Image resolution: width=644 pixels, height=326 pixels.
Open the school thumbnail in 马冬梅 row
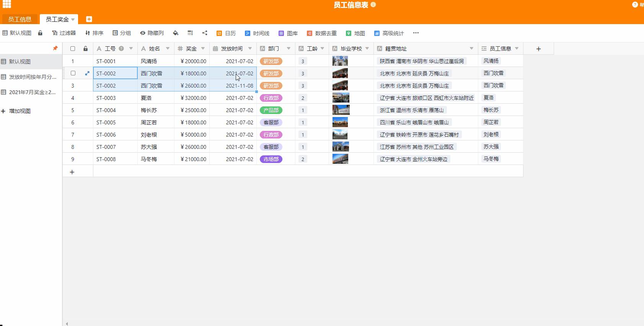pos(340,159)
